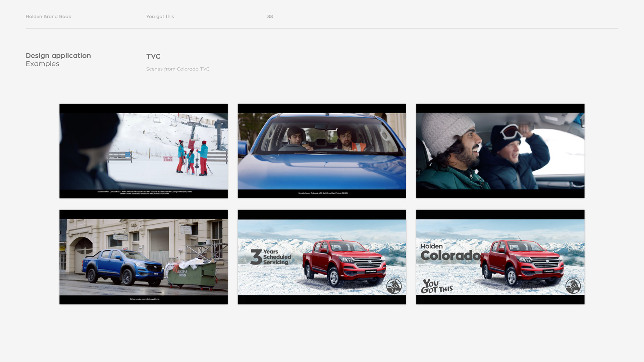Click the TVC section title
This screenshot has height=362, width=644.
[x=153, y=56]
